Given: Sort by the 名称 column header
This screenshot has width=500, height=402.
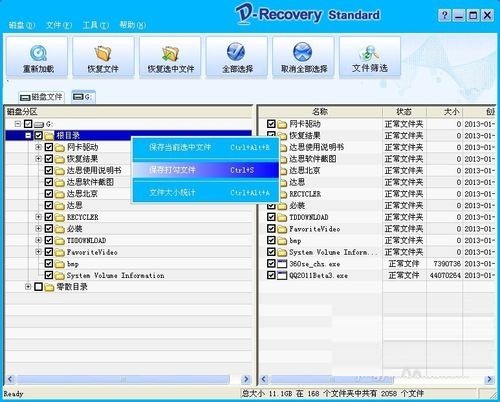Looking at the screenshot, I should click(320, 112).
